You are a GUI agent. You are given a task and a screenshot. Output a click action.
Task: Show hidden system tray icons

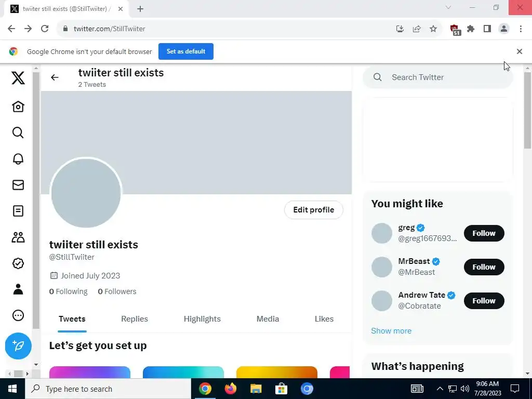click(440, 389)
